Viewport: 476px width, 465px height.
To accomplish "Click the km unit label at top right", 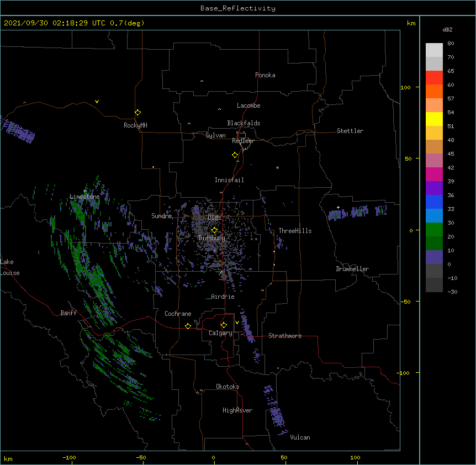I will 411,23.
